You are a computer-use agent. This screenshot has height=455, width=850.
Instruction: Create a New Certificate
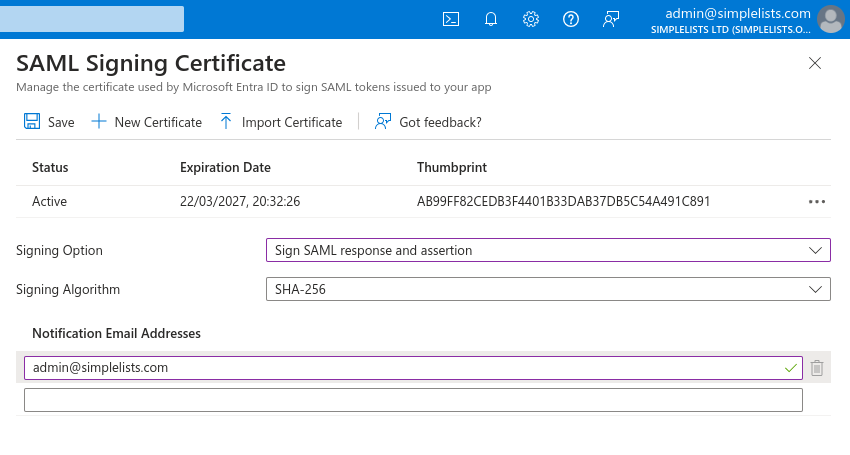(x=146, y=122)
